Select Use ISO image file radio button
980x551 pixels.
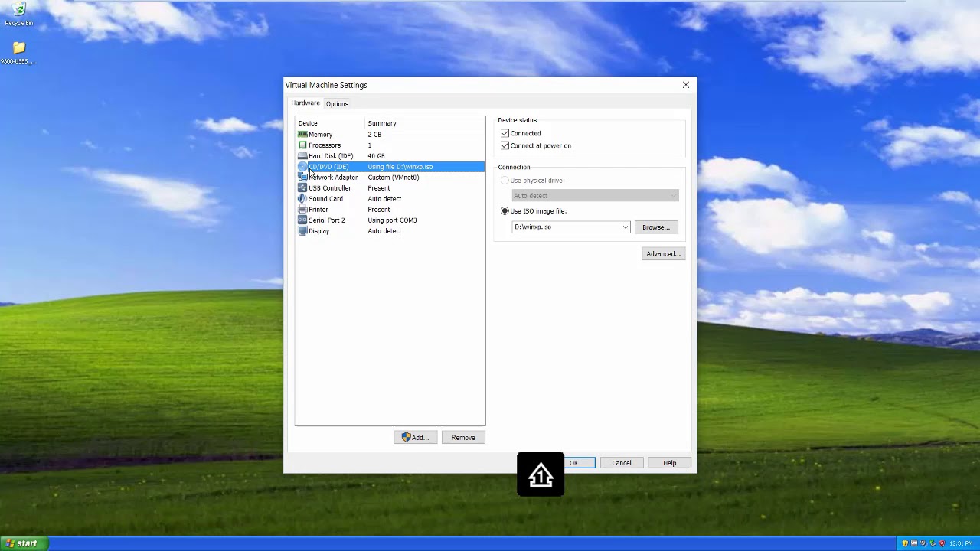pyautogui.click(x=505, y=211)
